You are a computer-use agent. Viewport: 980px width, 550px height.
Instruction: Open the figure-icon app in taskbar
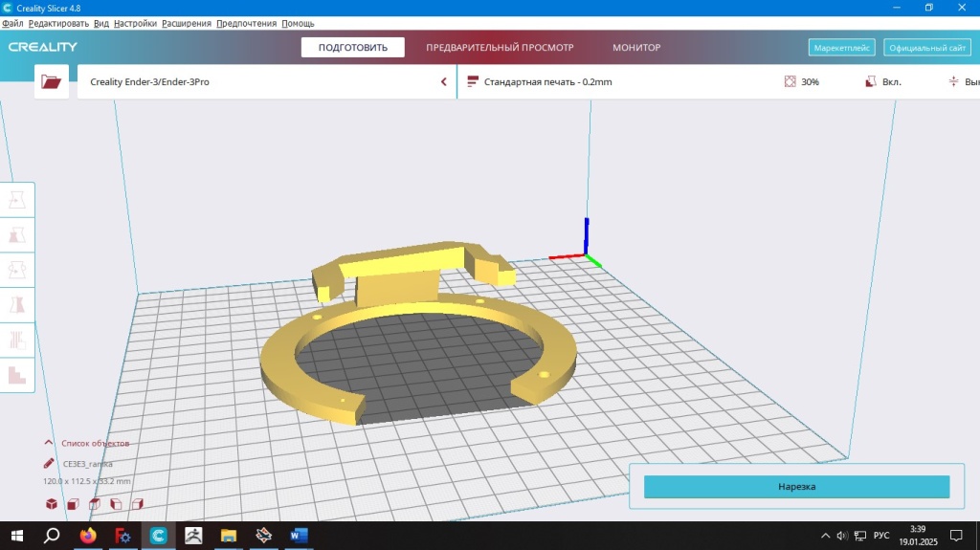click(x=193, y=536)
